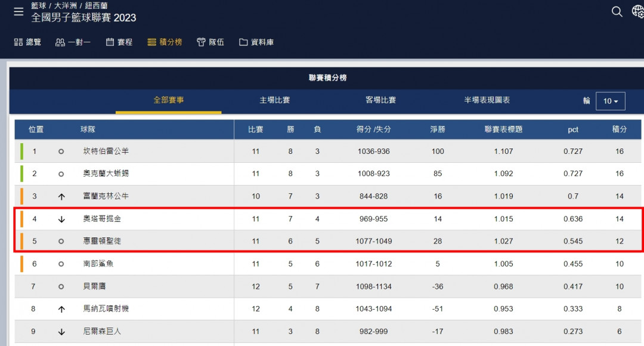Switch to the 主場比賽 tab

click(275, 100)
